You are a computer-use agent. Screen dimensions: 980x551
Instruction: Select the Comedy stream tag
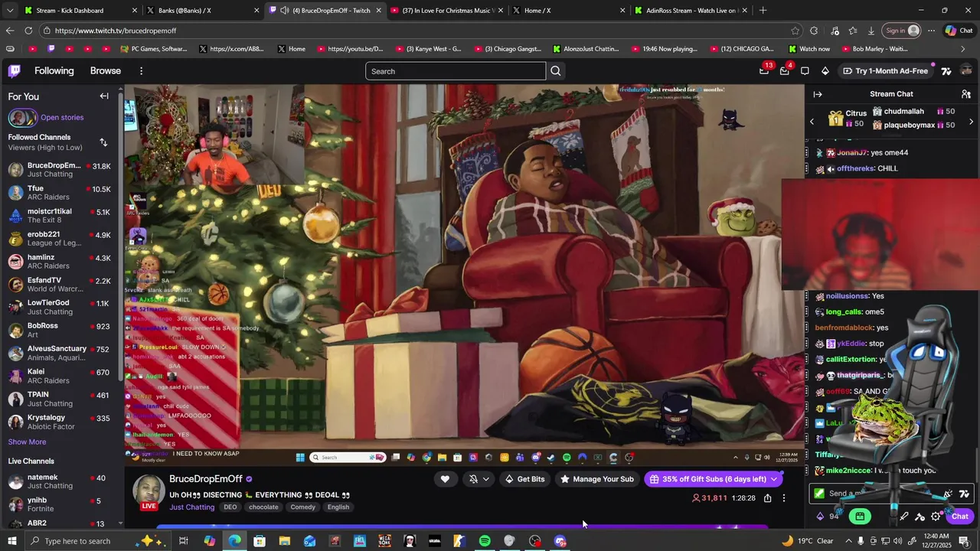[303, 507]
